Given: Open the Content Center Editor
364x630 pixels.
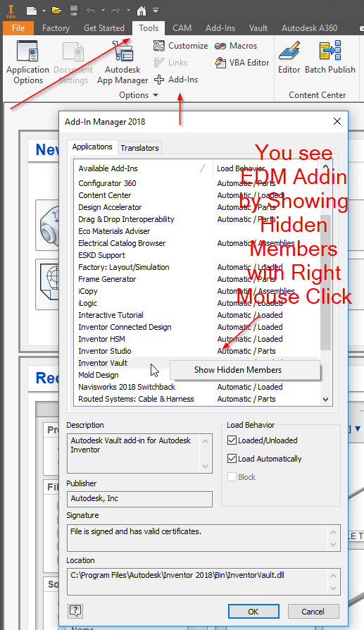Looking at the screenshot, I should tap(289, 57).
